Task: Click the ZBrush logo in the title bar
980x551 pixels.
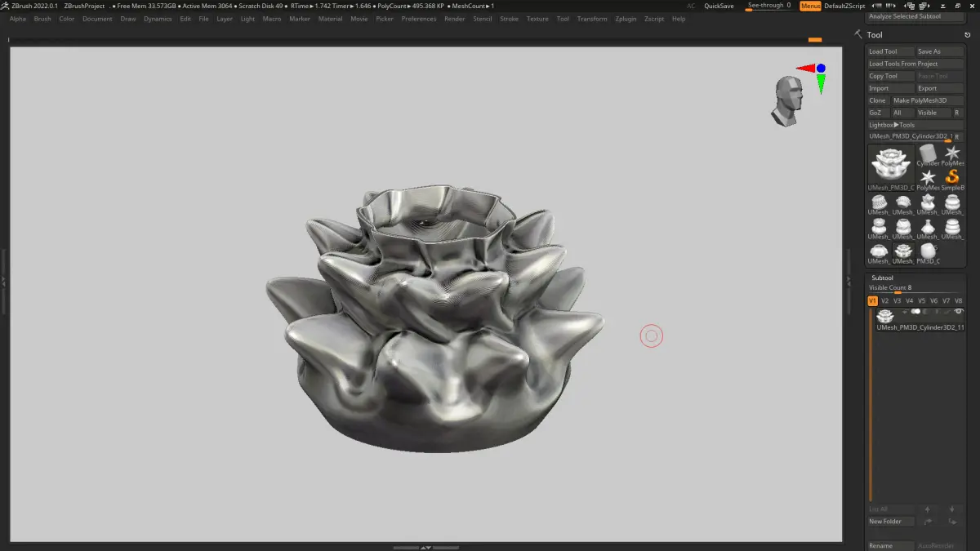Action: (5, 6)
